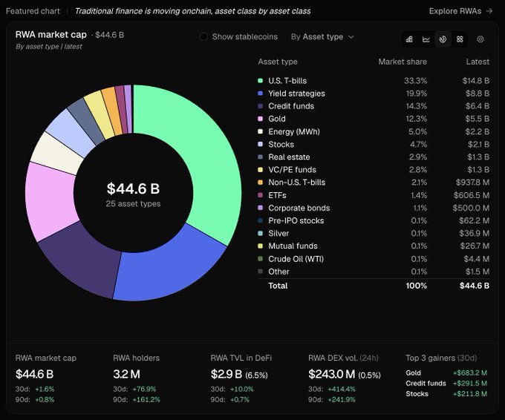Click the bottom RWA market cap $44.6 B figure
The image size is (505, 420).
34,374
